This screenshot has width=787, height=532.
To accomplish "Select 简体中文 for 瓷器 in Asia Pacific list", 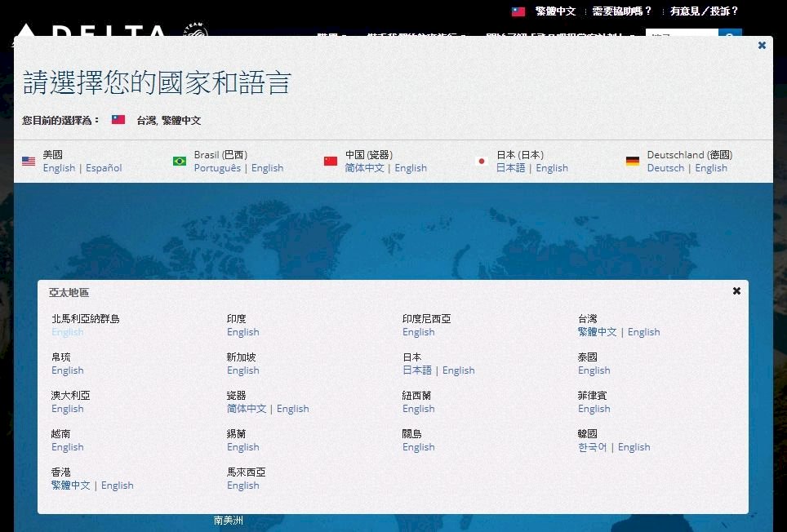I will [x=247, y=409].
